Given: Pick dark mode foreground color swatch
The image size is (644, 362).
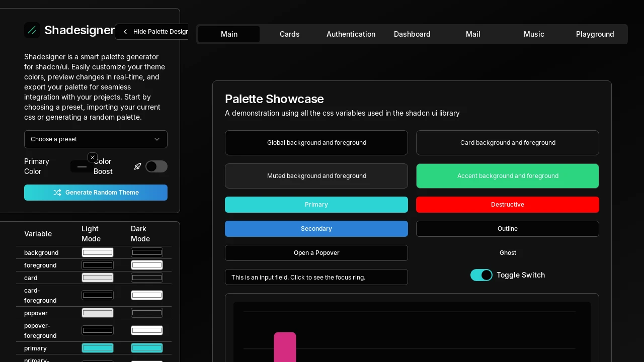Looking at the screenshot, I should pyautogui.click(x=147, y=265).
